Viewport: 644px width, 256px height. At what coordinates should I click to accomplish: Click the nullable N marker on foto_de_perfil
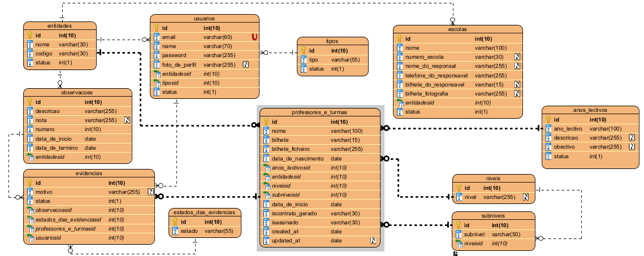click(x=245, y=64)
